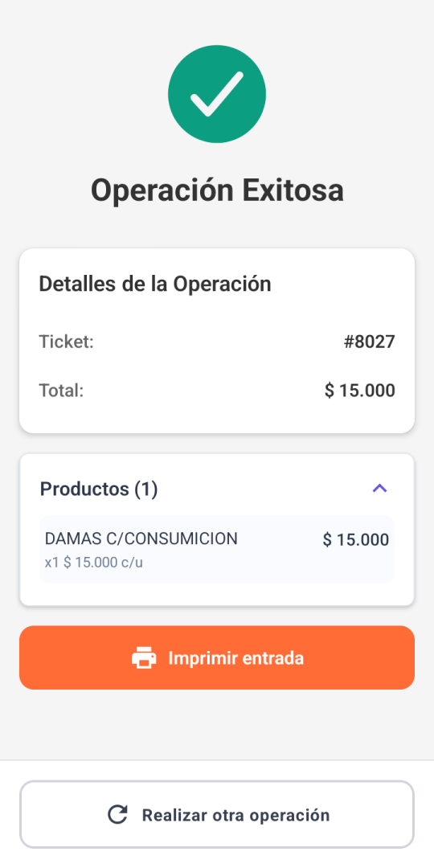
Task: Click the Detalles de la Operación title
Action: [x=155, y=284]
